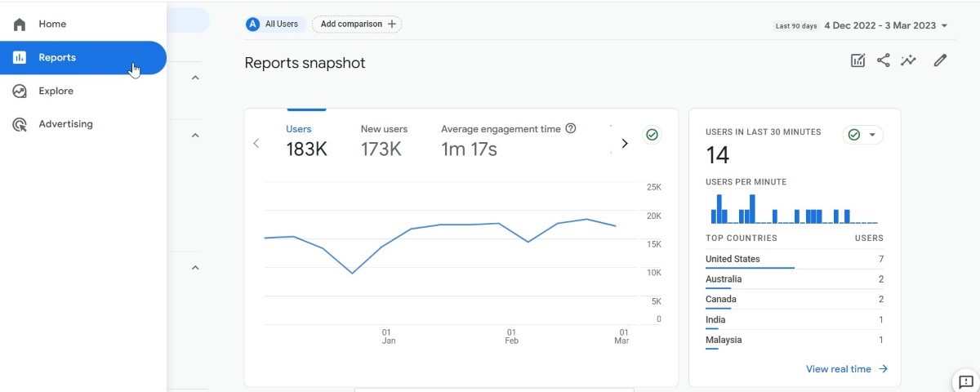The width and height of the screenshot is (980, 392).
Task: Click the 183K users value
Action: point(306,149)
